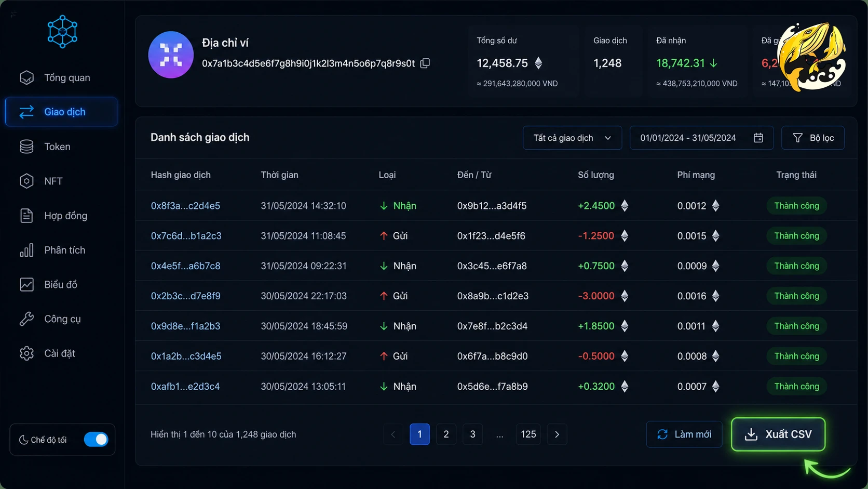Viewport: 868px width, 489px height.
Task: Click the moon icon beside Chế độ tối
Action: tap(23, 440)
